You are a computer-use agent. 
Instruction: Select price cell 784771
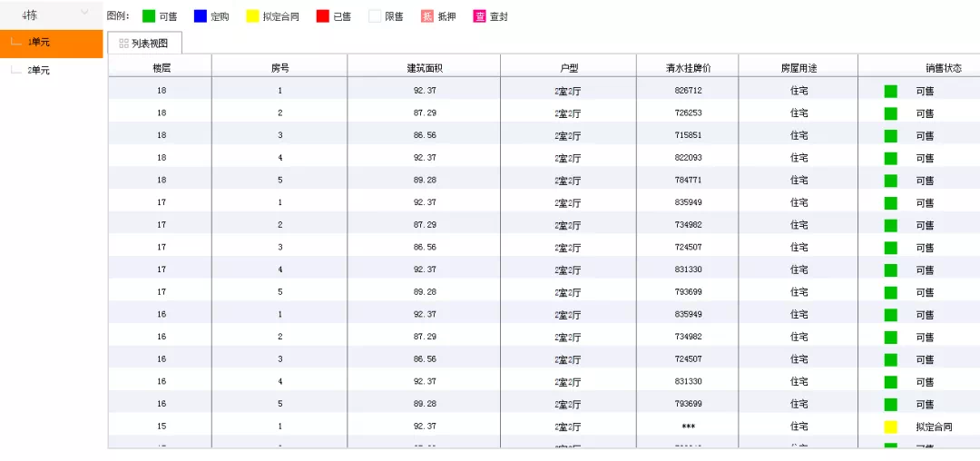coord(688,180)
